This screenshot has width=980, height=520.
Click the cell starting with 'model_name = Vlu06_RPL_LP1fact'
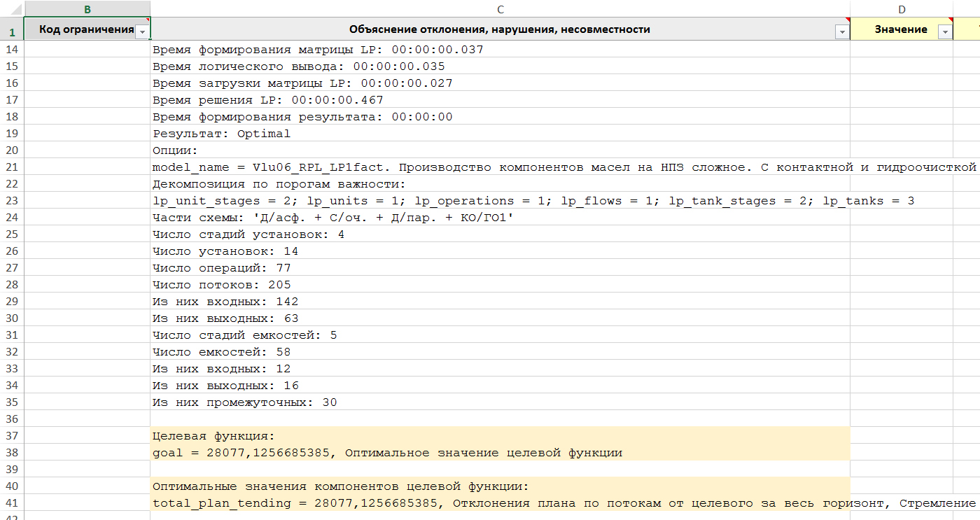[x=490, y=167]
